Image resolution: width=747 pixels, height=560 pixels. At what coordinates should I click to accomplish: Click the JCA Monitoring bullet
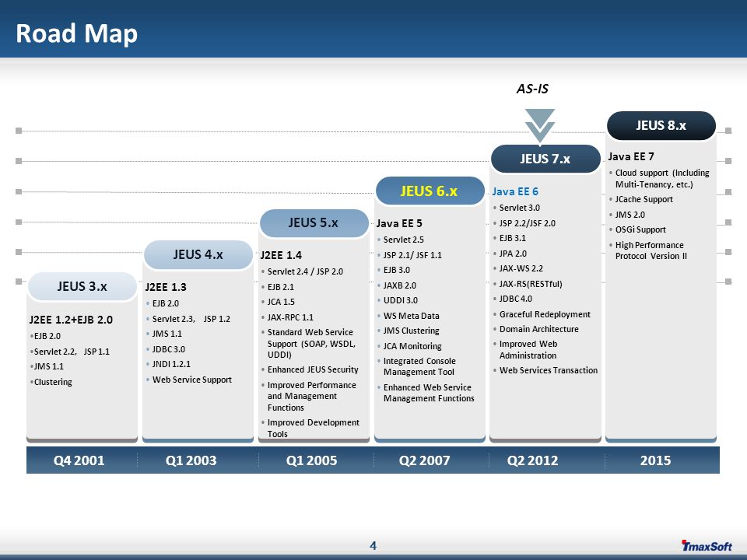tap(410, 346)
